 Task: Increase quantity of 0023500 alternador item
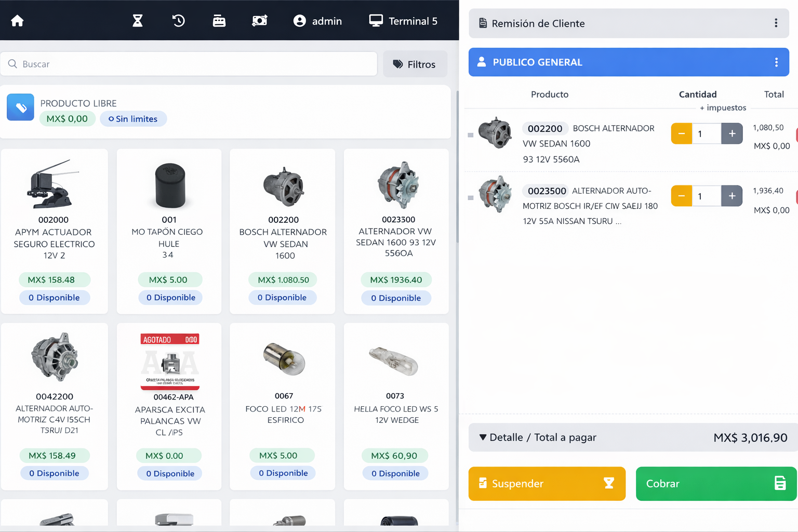point(731,196)
